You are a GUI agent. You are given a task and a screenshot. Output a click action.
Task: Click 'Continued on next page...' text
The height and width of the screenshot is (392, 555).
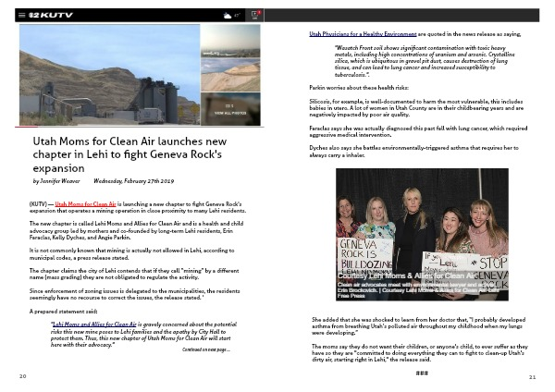pyautogui.click(x=206, y=349)
